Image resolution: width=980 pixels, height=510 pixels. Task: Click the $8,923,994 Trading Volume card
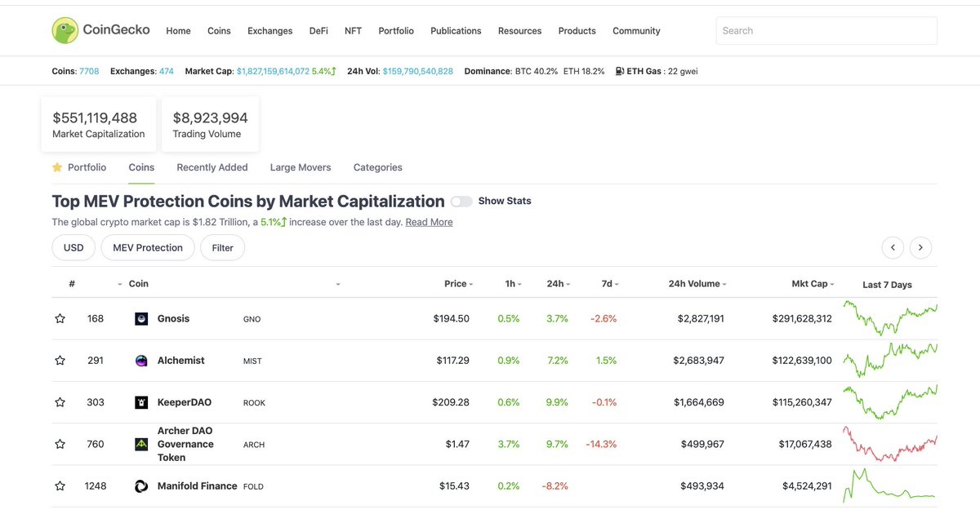click(x=210, y=124)
